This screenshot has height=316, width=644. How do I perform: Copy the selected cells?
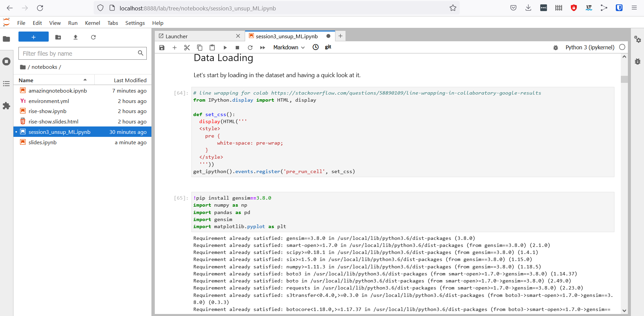tap(199, 48)
